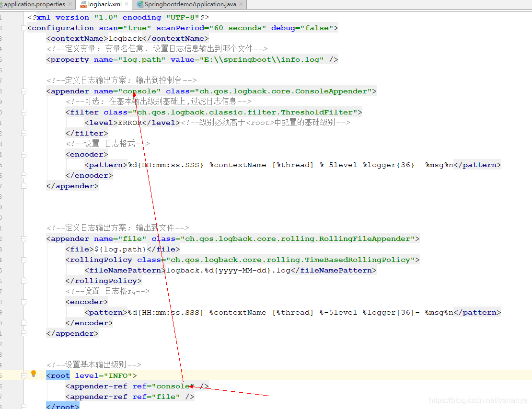532x409 pixels.
Task: Click the file appender pattern text
Action: 290,313
